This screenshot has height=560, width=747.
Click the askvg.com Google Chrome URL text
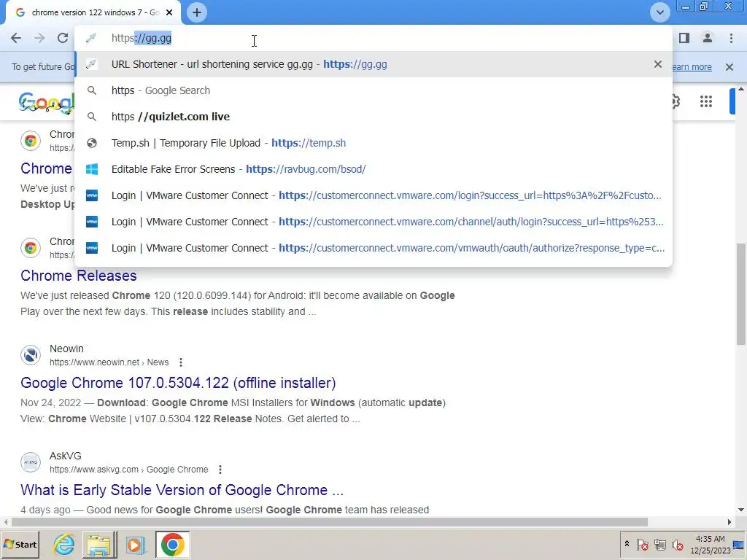tap(128, 470)
